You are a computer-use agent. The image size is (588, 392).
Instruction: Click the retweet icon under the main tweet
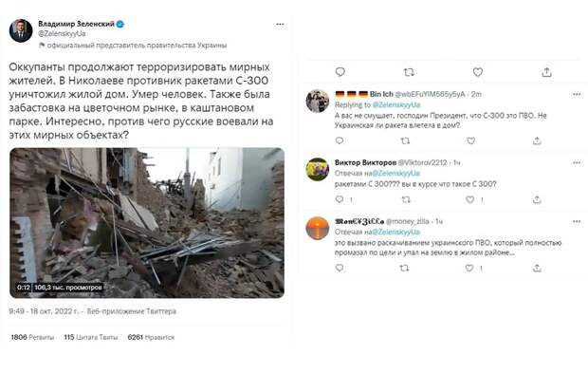pyautogui.click(x=409, y=72)
